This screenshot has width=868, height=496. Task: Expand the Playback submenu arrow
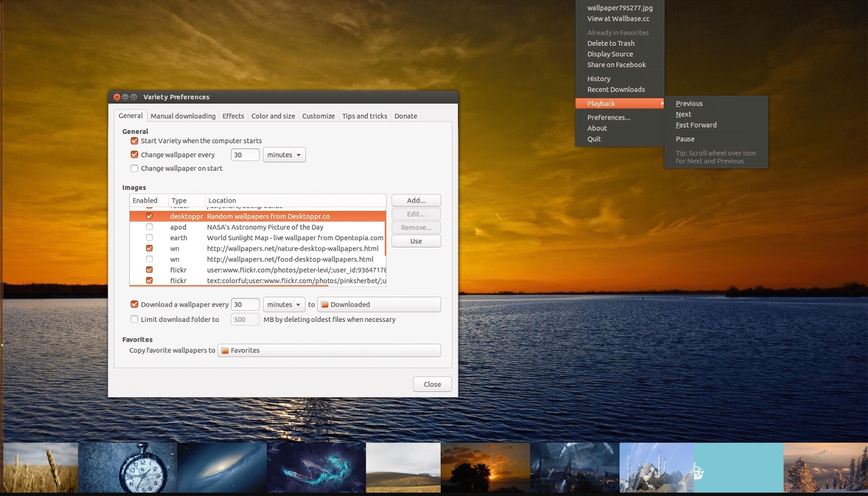[x=662, y=104]
